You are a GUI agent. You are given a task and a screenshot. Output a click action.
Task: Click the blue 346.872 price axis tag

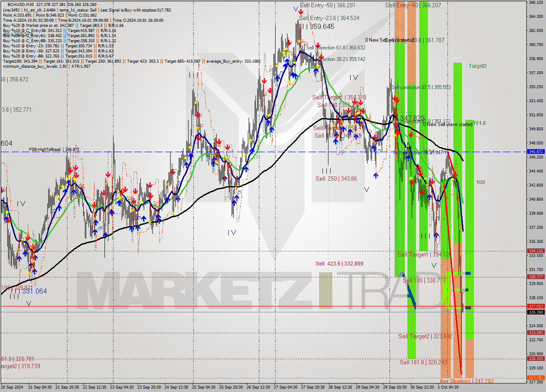536,151
